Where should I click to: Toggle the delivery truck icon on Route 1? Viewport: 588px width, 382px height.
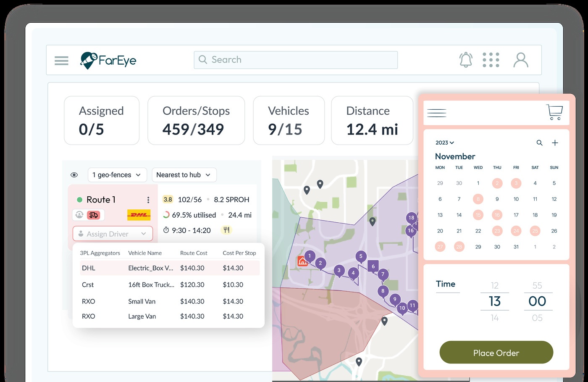click(x=93, y=215)
